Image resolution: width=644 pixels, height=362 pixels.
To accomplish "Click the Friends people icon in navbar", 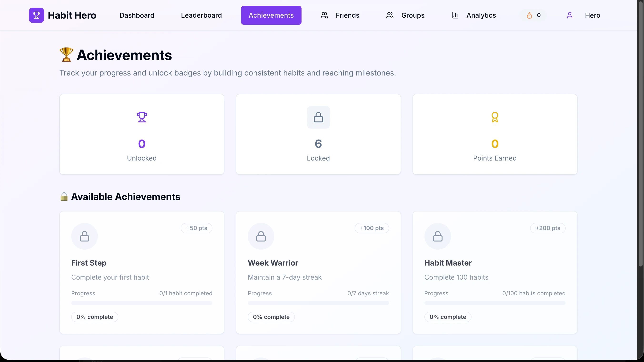I will click(324, 15).
